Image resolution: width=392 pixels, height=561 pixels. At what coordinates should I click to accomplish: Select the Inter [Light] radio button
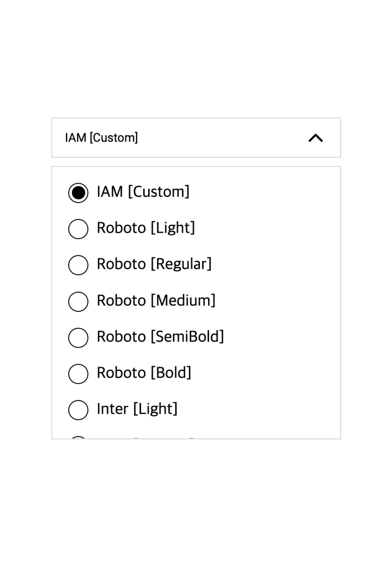pos(78,410)
